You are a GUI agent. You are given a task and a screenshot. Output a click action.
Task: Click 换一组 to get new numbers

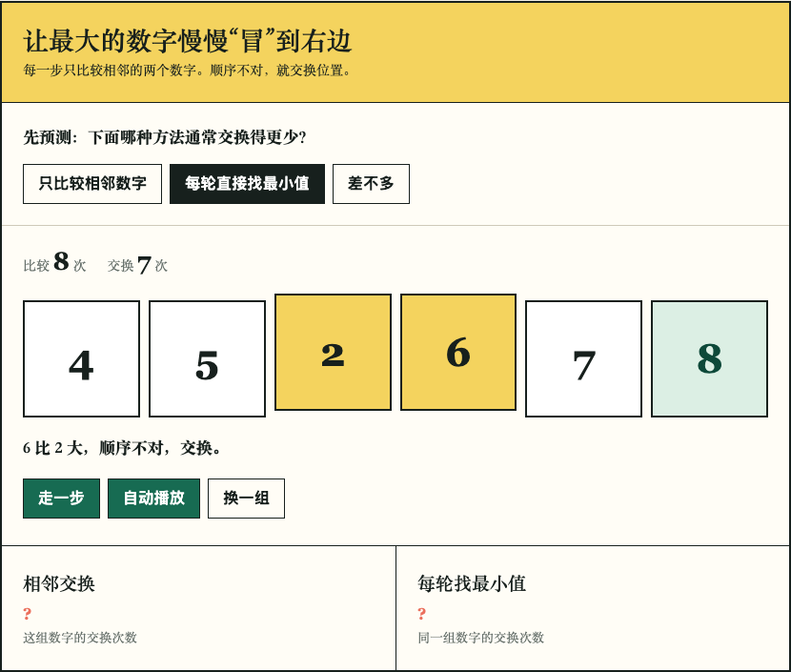coord(246,499)
